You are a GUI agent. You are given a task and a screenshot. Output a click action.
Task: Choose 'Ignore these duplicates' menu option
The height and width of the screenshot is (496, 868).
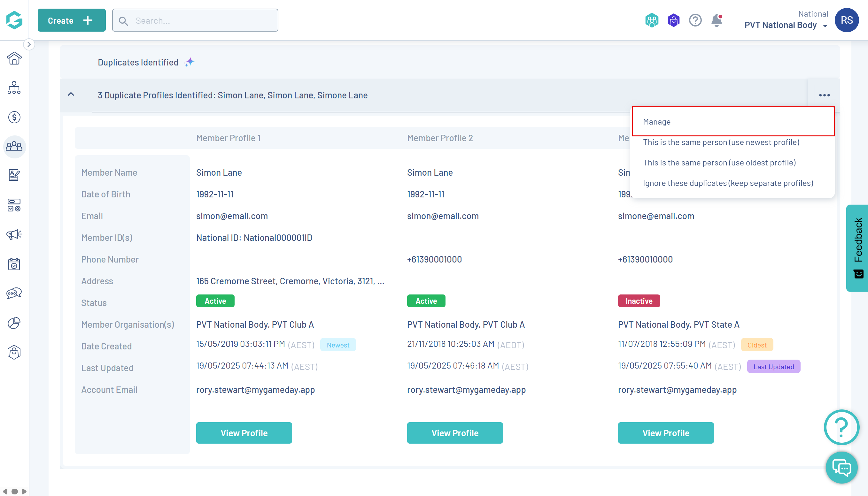pos(728,183)
